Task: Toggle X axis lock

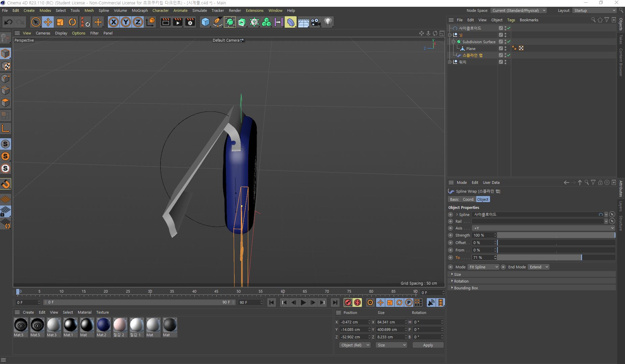Action: tap(114, 22)
